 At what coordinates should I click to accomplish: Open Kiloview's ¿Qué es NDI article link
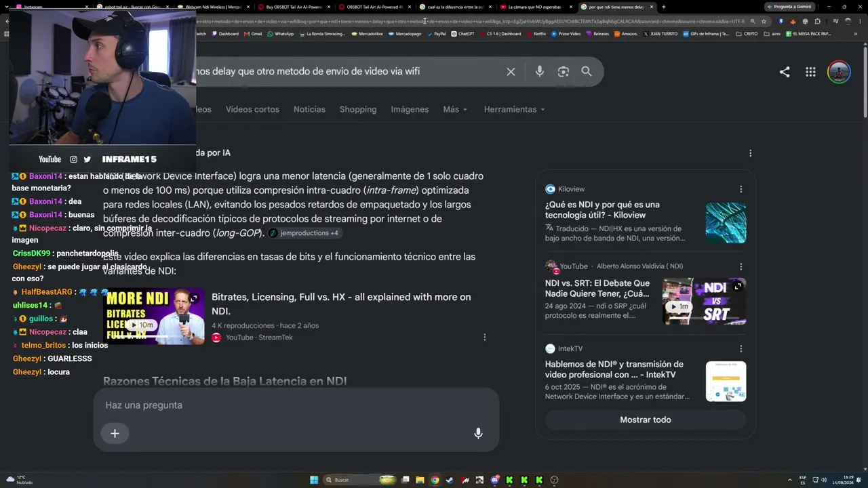[602, 210]
